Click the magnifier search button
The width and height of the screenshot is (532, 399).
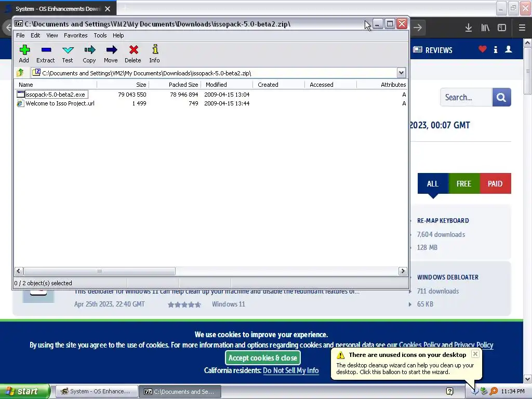click(501, 97)
